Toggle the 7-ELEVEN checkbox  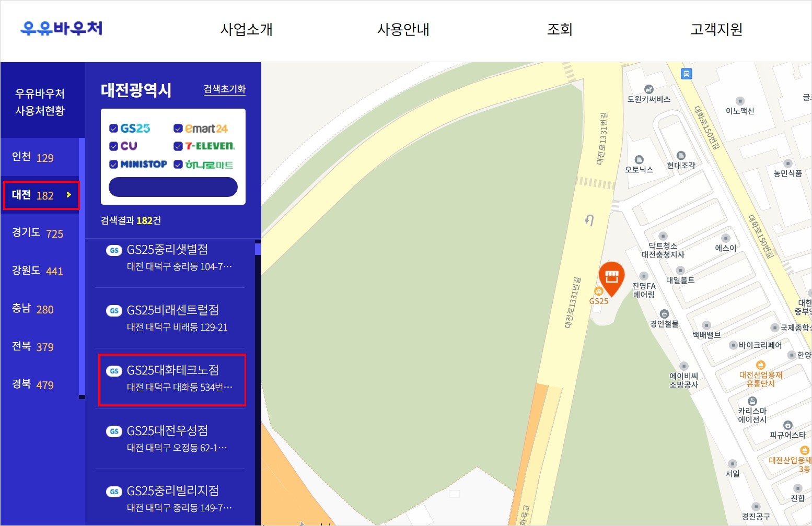pos(178,146)
